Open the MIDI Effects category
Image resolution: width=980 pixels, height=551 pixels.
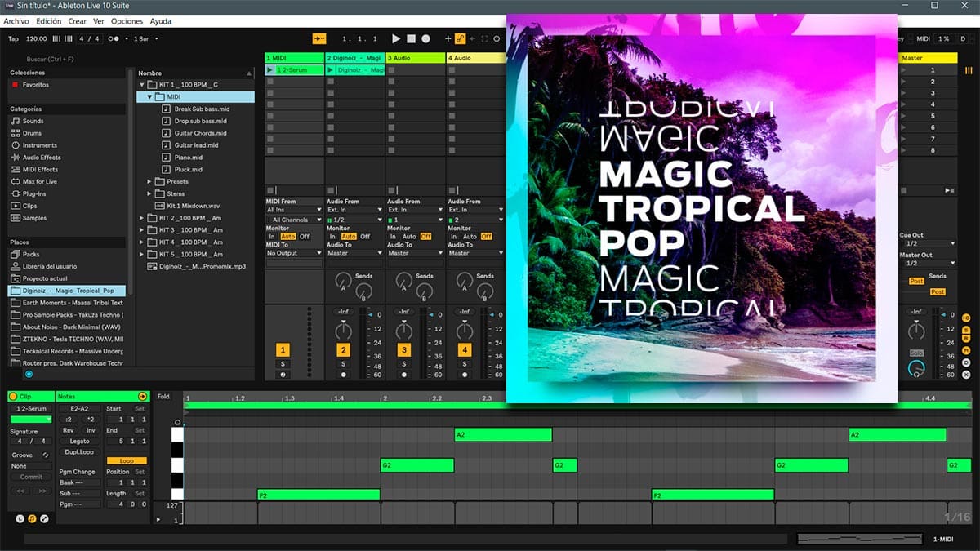pos(40,170)
